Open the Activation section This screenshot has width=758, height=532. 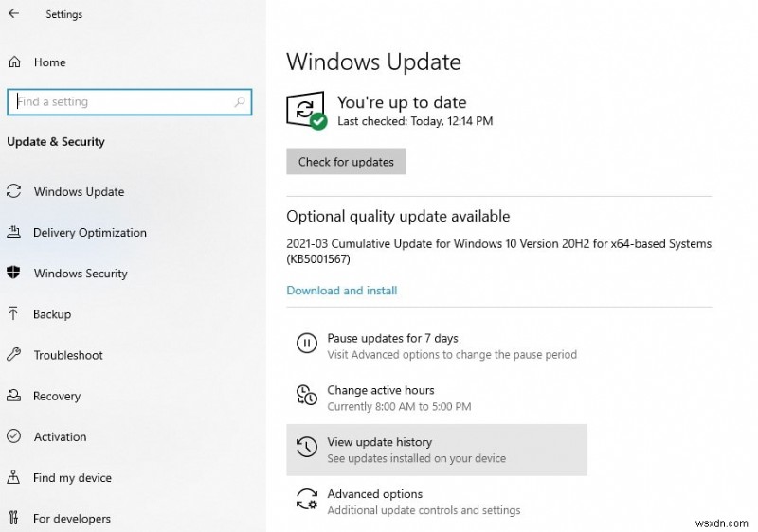point(60,437)
